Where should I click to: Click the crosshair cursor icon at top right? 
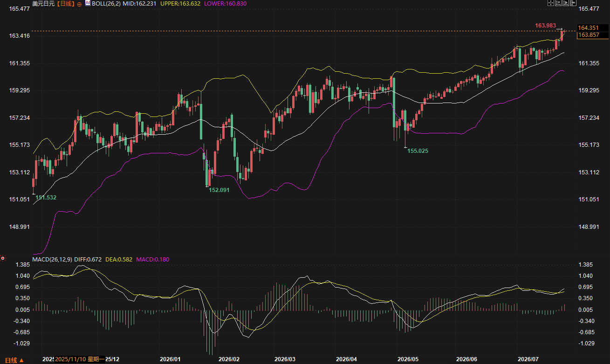pyautogui.click(x=551, y=3)
